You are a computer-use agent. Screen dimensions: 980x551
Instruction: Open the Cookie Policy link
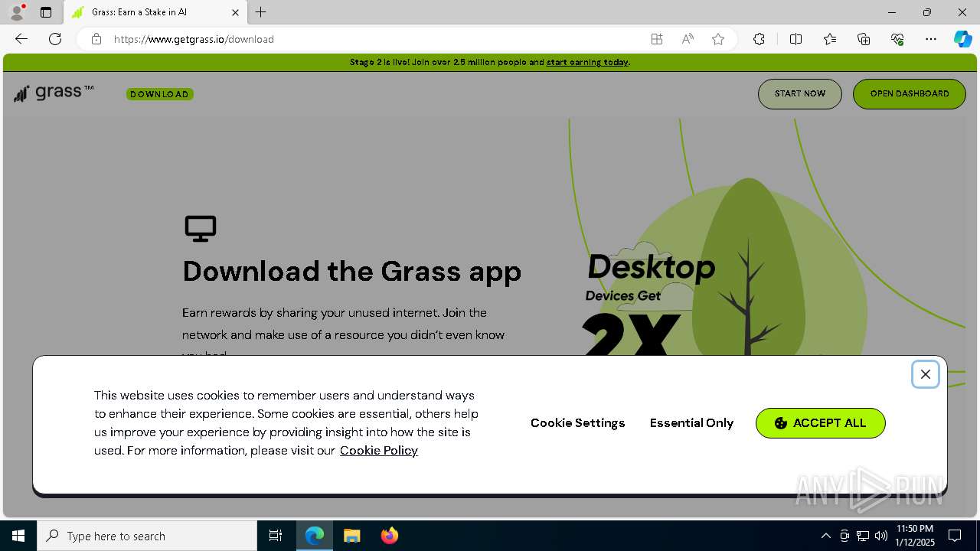point(379,450)
